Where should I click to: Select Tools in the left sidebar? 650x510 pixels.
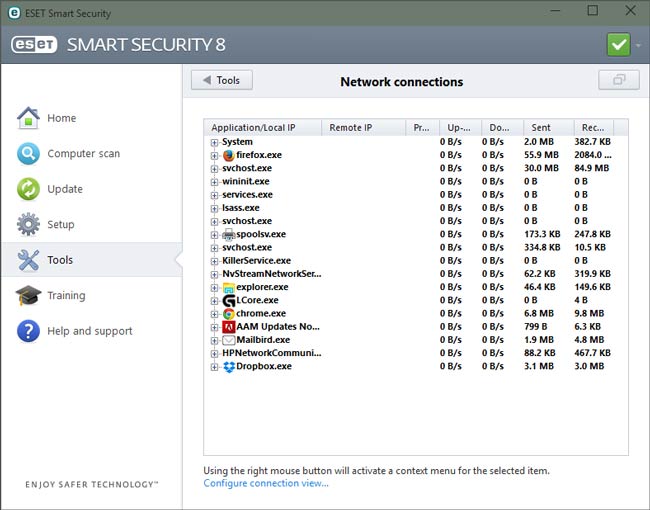pos(60,260)
